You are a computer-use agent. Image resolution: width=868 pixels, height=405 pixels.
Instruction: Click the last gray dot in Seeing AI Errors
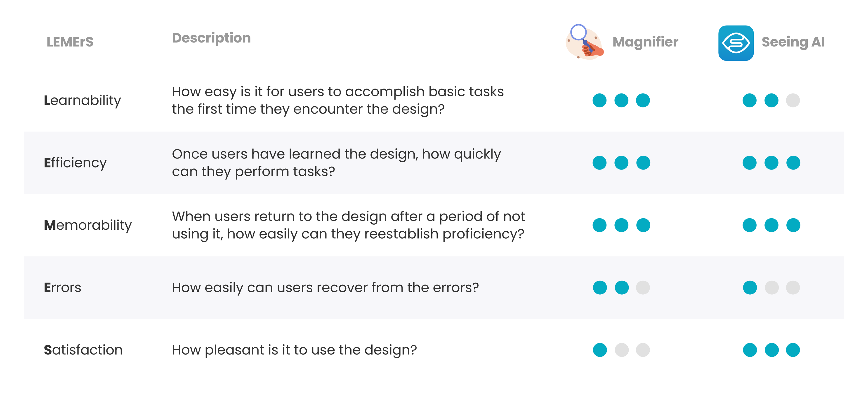(793, 288)
